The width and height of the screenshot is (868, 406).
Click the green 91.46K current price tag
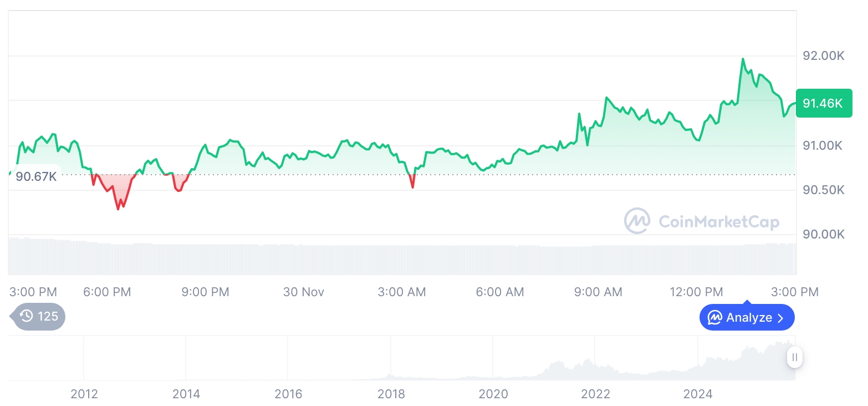coord(823,103)
